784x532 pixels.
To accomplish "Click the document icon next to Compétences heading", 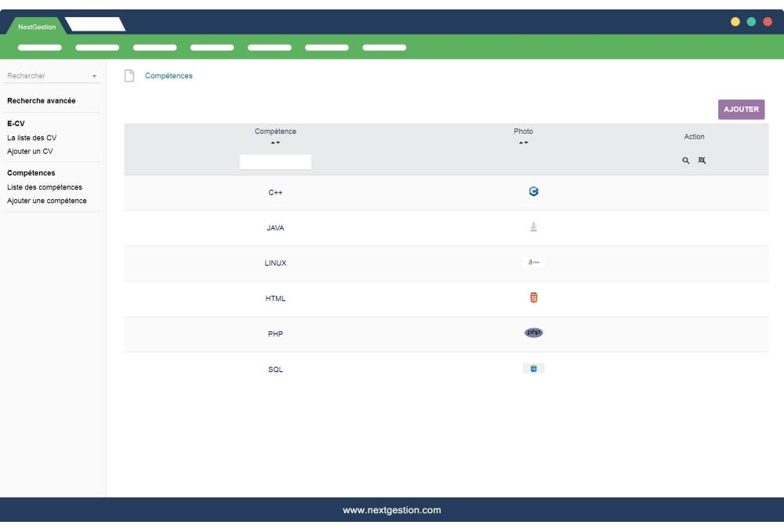I will pos(128,74).
